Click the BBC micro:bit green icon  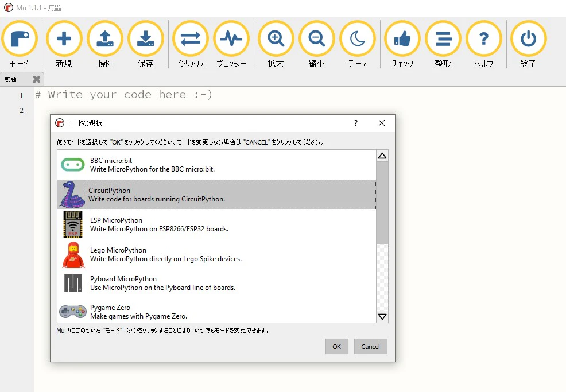click(73, 165)
